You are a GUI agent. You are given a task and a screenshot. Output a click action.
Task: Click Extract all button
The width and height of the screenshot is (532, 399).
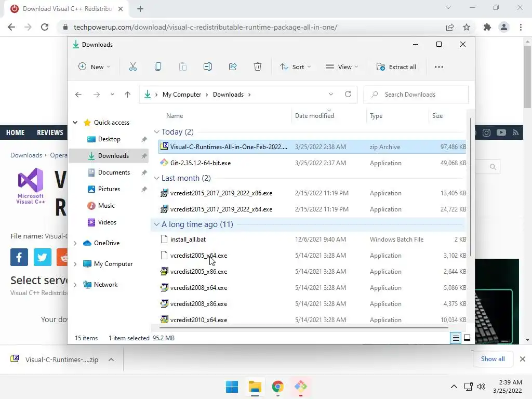(396, 67)
